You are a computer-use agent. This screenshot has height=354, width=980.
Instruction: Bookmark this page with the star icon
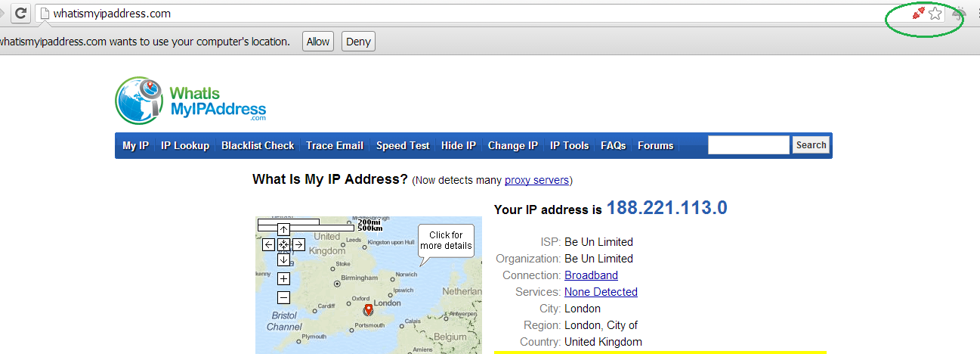pyautogui.click(x=935, y=13)
